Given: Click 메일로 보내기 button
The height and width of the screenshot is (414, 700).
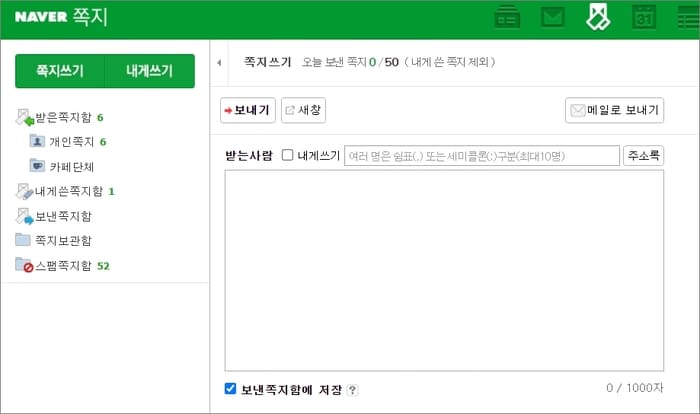Looking at the screenshot, I should [x=614, y=110].
